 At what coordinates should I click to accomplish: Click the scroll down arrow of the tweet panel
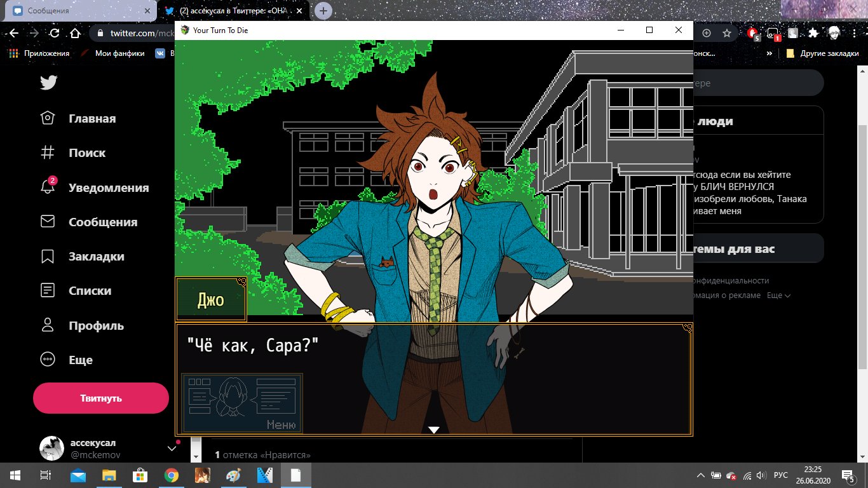coord(196,457)
